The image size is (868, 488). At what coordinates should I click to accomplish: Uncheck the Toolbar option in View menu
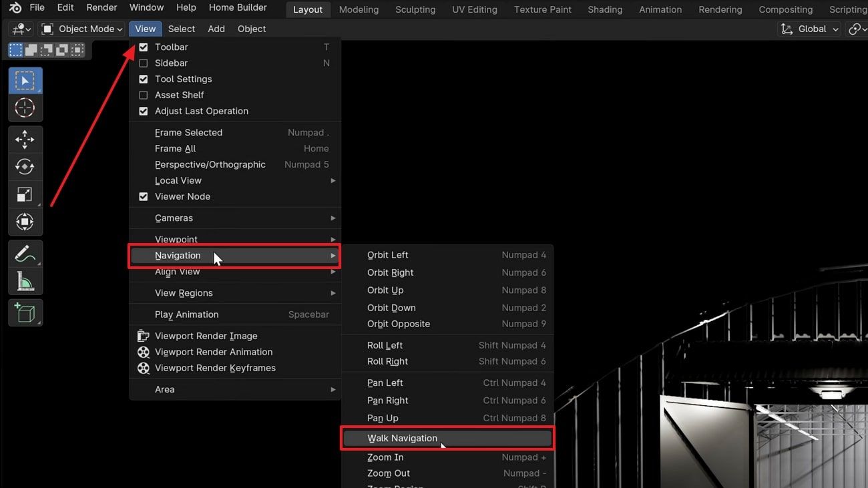tap(144, 47)
